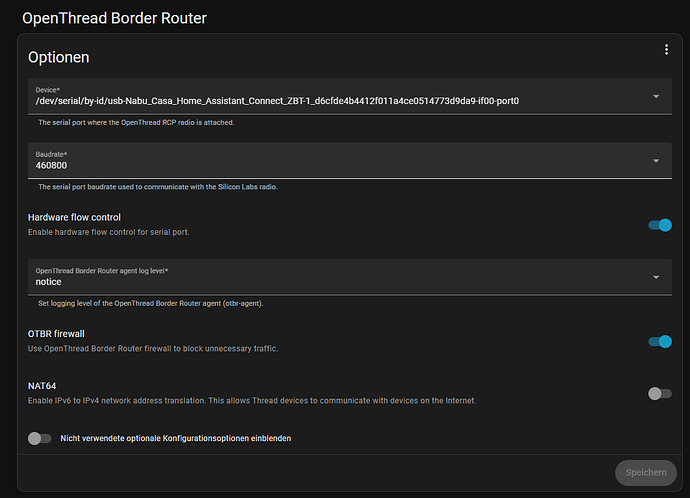
Task: Open the Device serial port dropdown
Action: [349, 96]
